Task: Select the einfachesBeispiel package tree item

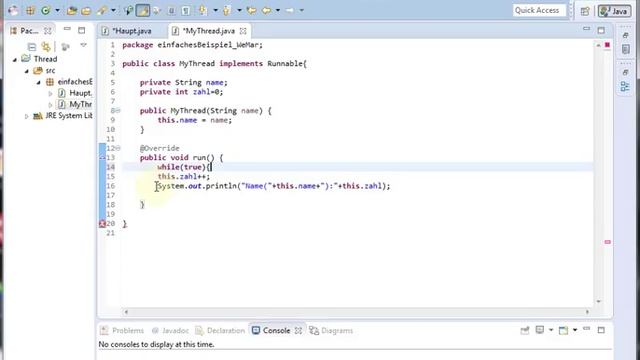Action: tap(69, 82)
